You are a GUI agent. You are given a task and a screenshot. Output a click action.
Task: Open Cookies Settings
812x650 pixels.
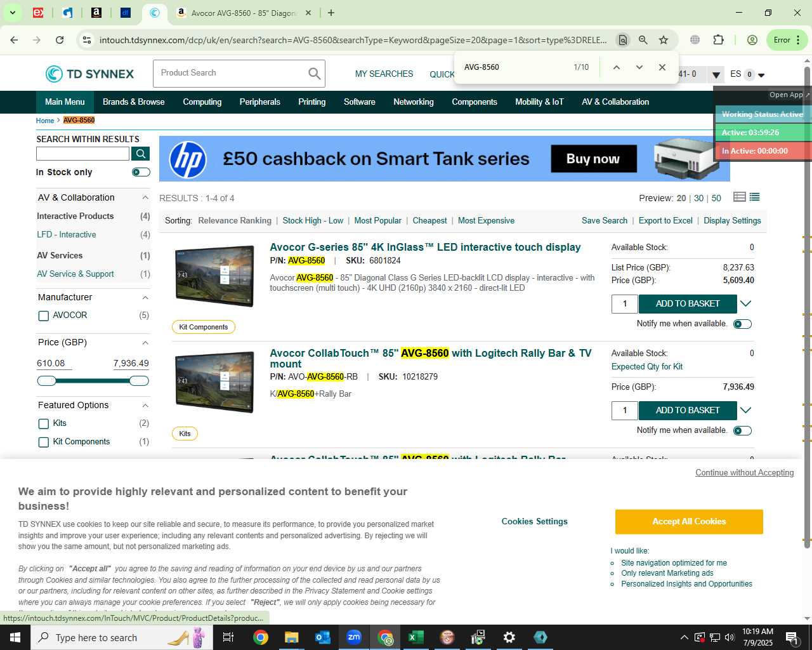tap(535, 522)
